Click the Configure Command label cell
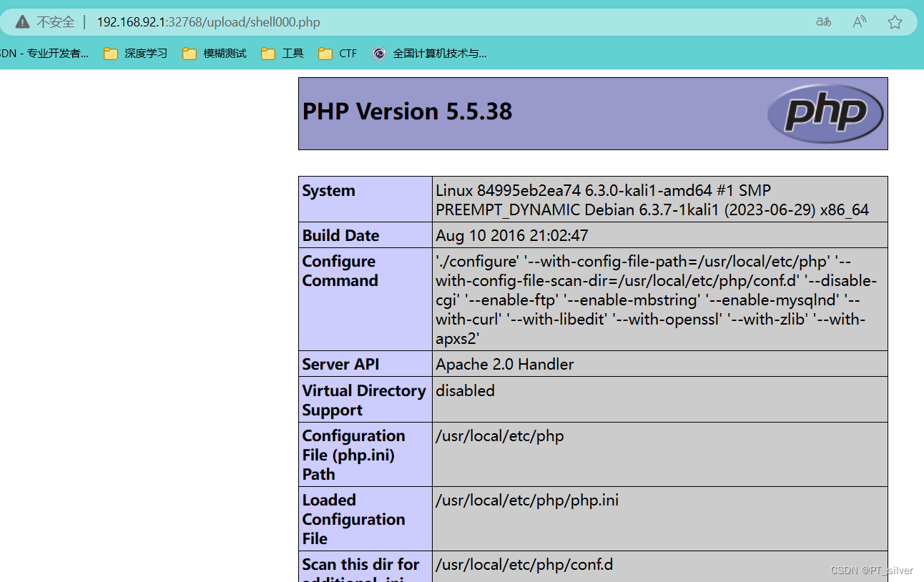The width and height of the screenshot is (924, 582). click(x=365, y=299)
